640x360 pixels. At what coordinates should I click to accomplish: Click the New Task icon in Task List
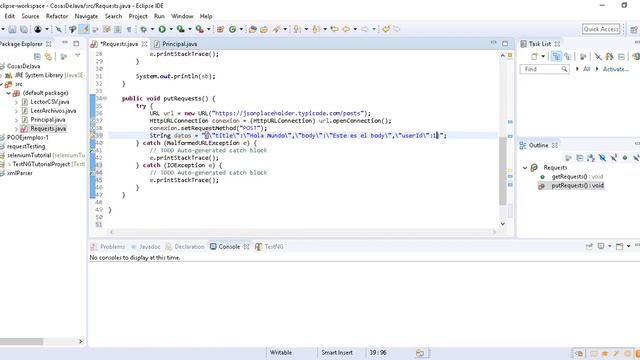(x=535, y=57)
